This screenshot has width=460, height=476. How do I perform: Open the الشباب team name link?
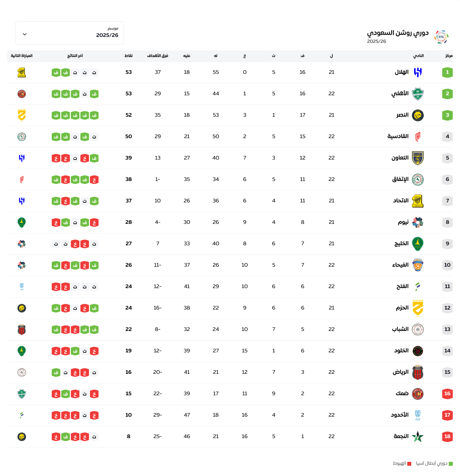coord(400,329)
